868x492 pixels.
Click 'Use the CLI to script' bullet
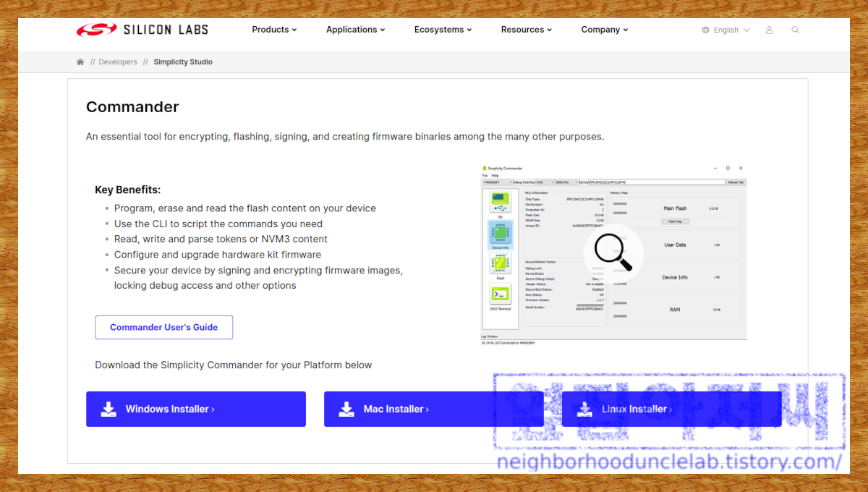(218, 224)
